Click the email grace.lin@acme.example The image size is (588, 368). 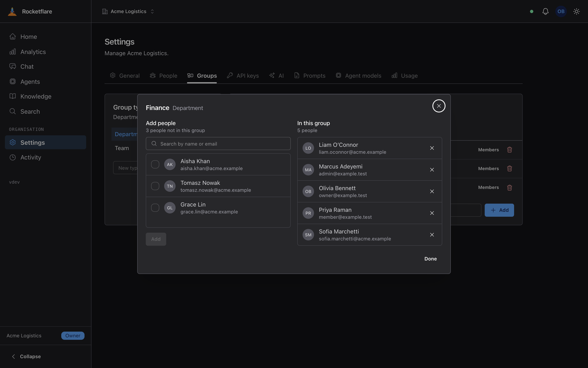tap(209, 212)
